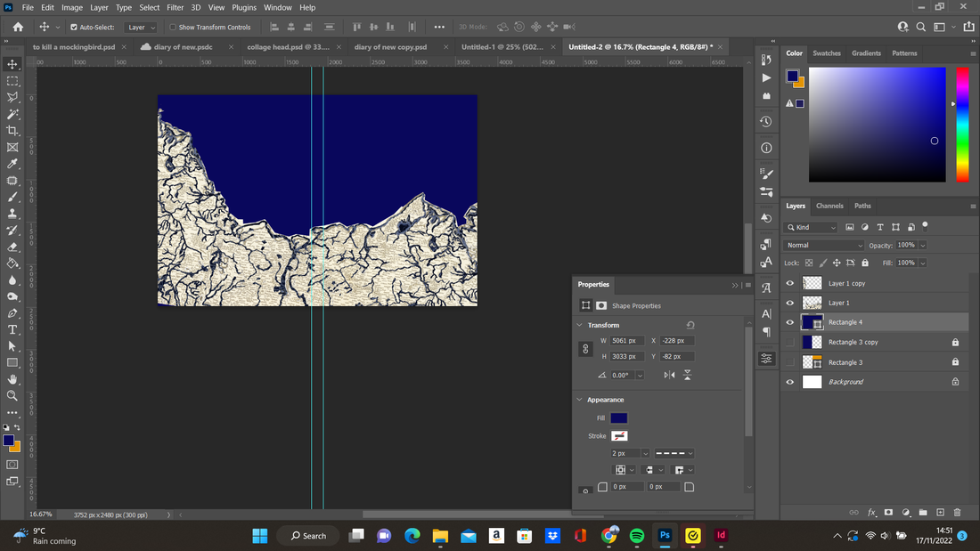The image size is (980, 551).
Task: Select the Hand tool
Action: pos(12,379)
